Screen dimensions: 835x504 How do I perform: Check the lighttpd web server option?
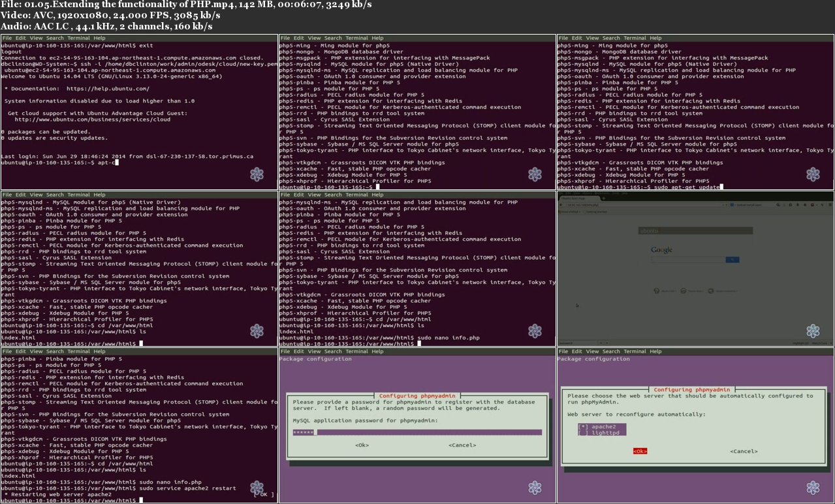[x=601, y=432]
